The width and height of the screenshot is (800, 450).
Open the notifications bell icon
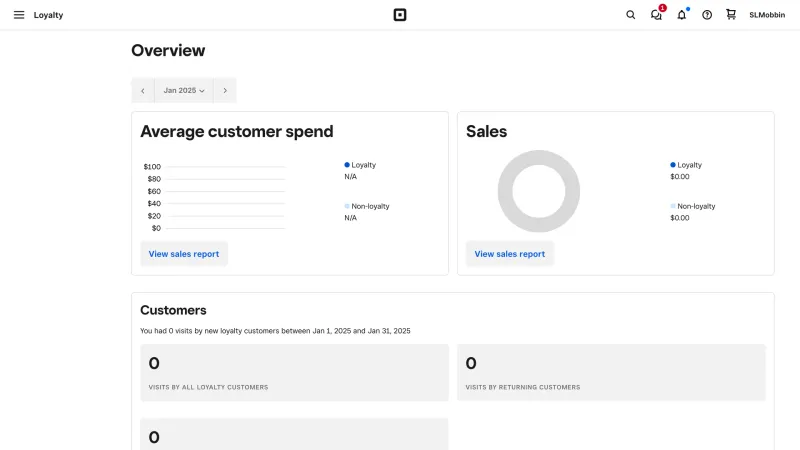682,15
